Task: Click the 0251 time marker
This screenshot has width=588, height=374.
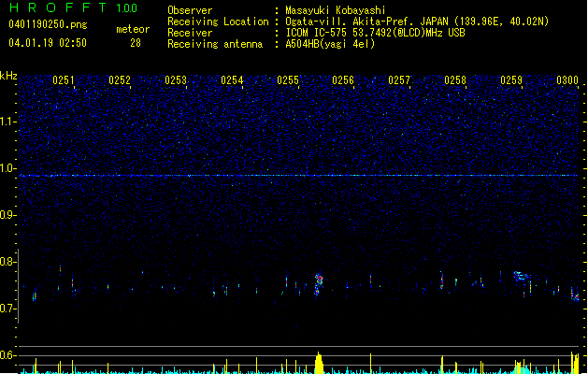Action: click(64, 80)
